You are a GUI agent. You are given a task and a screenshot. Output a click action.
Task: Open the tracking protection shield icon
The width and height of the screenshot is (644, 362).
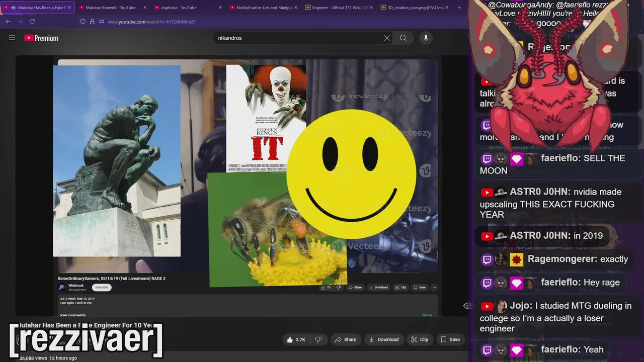[83, 22]
